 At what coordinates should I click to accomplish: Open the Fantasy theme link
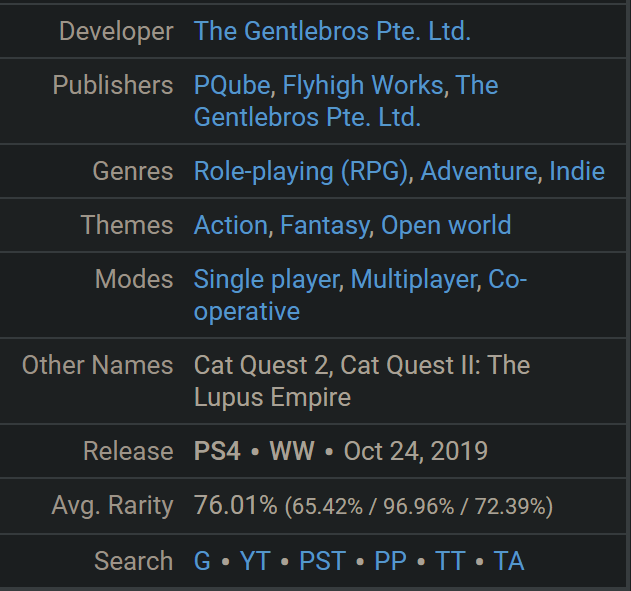tap(324, 225)
